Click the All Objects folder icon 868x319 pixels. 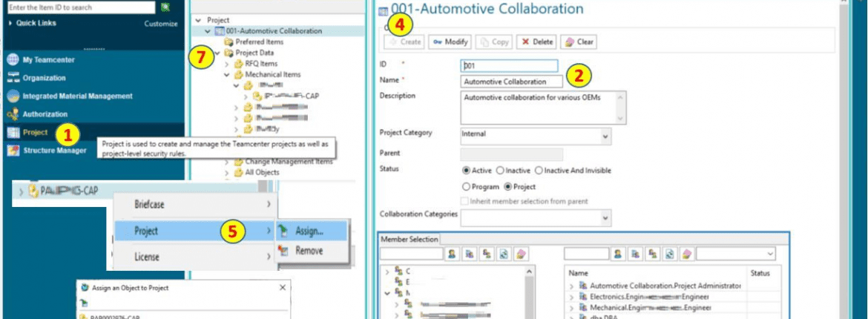click(x=239, y=172)
